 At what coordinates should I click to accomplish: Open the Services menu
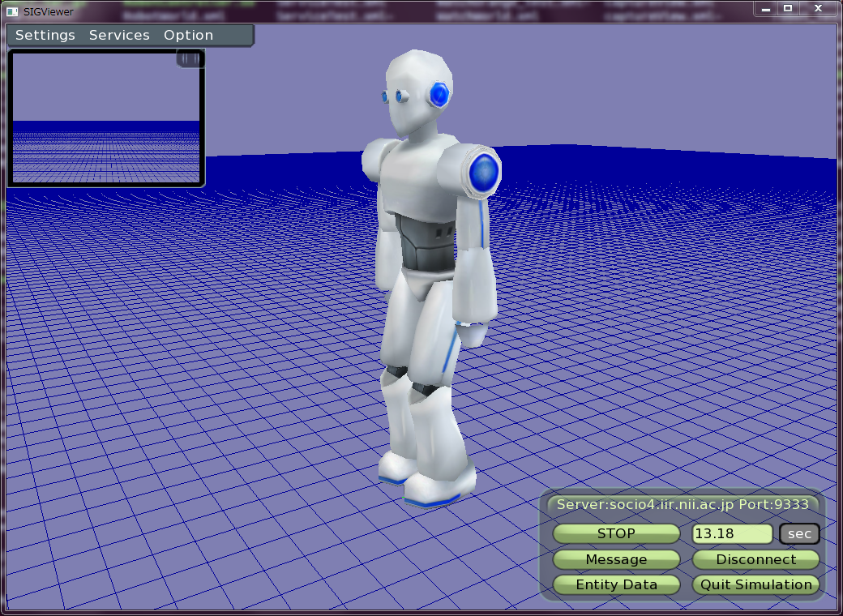119,36
